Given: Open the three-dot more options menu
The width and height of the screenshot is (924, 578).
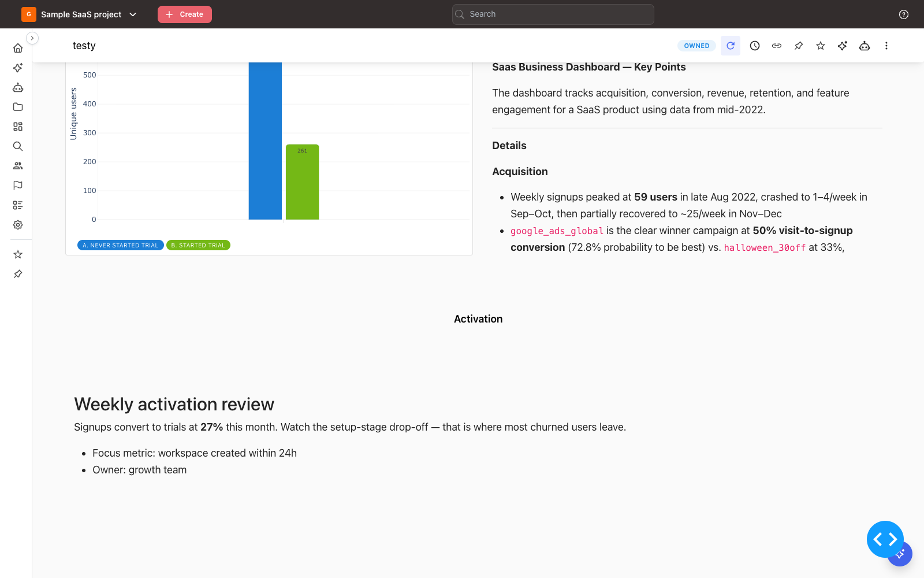Looking at the screenshot, I should coord(886,46).
